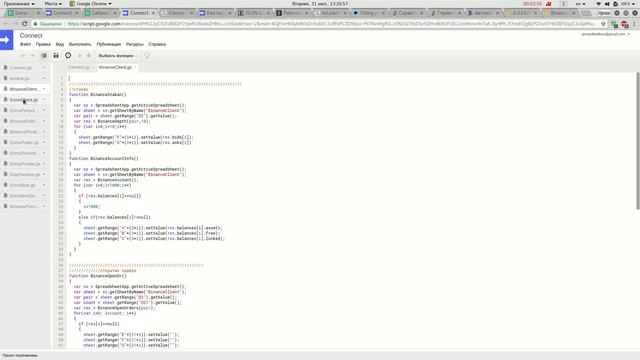Image resolution: width=640 pixels, height=360 pixels.
Task: Open the dropdown arrow next to BinanceClient file
Action: click(x=44, y=89)
